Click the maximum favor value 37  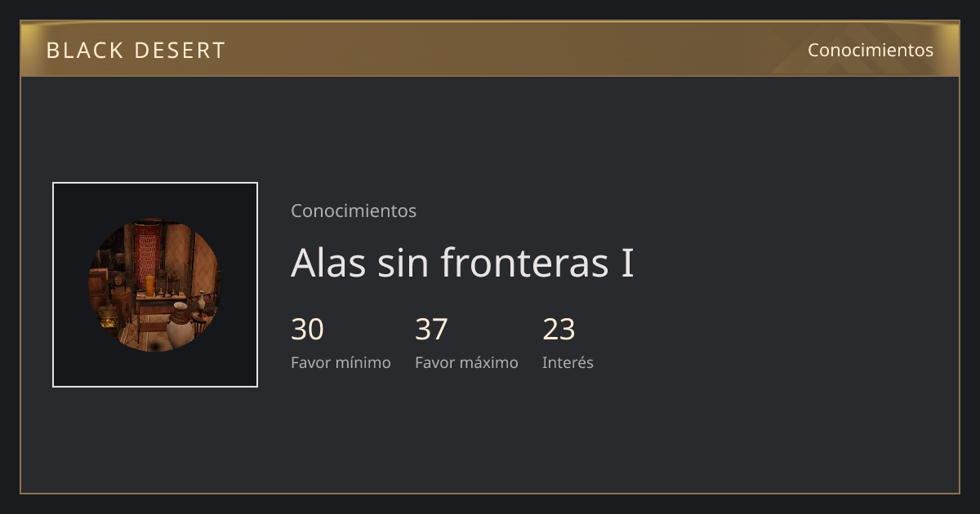[x=431, y=330]
